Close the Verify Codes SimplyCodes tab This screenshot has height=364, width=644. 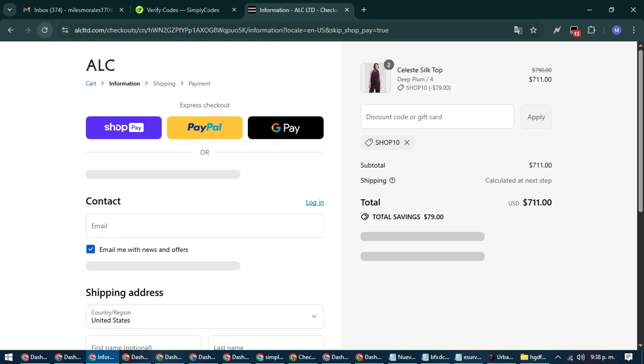tap(234, 10)
